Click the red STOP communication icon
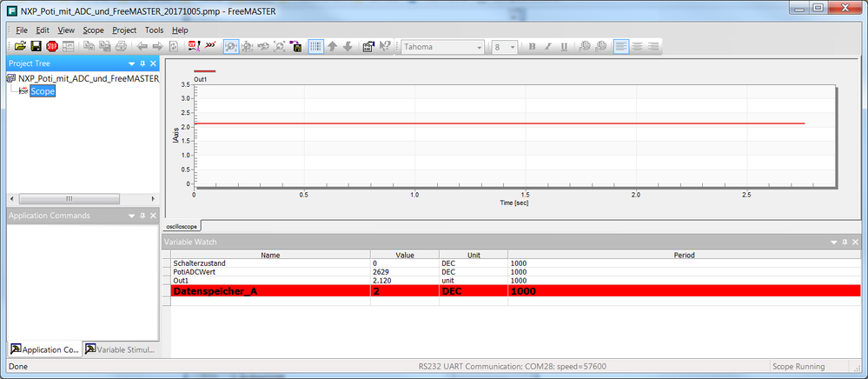The image size is (868, 379). coord(52,47)
